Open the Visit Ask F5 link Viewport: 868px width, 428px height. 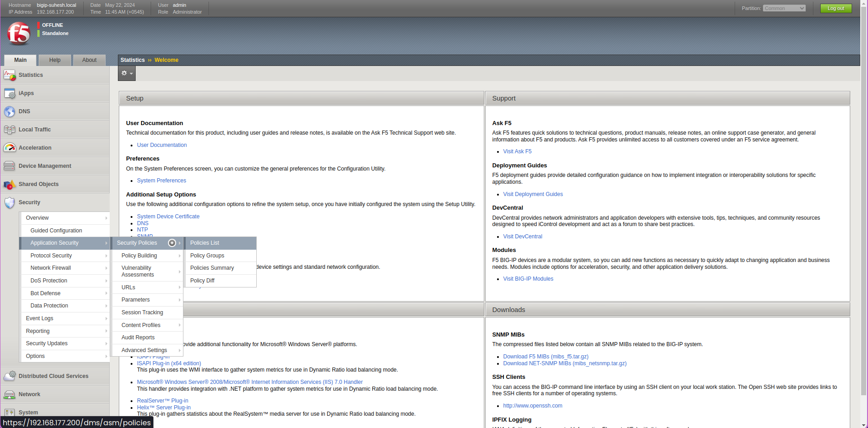(517, 151)
